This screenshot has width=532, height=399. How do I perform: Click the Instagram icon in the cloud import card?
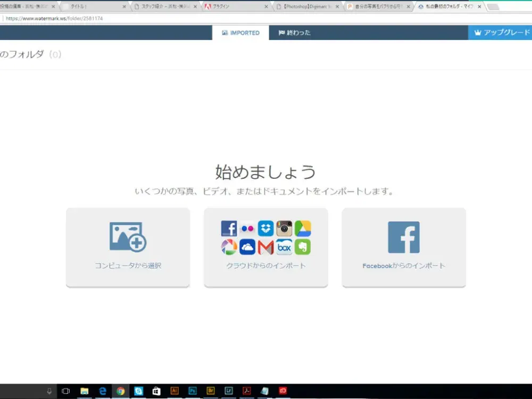coord(284,228)
